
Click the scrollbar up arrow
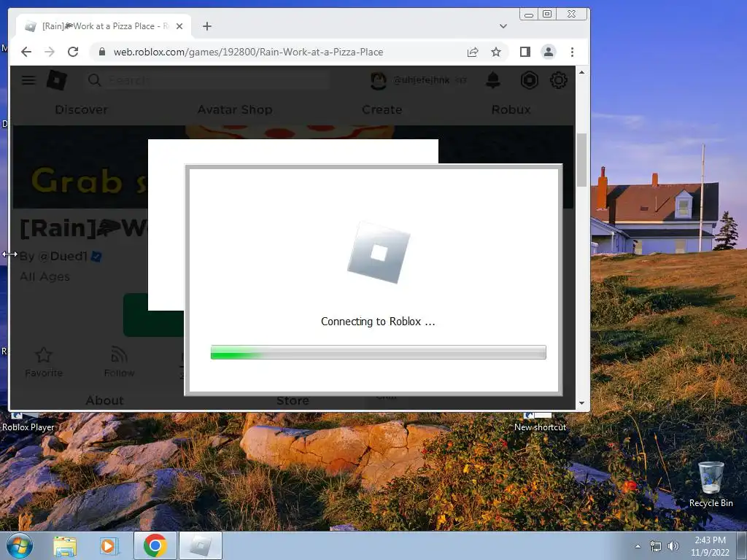(x=581, y=72)
